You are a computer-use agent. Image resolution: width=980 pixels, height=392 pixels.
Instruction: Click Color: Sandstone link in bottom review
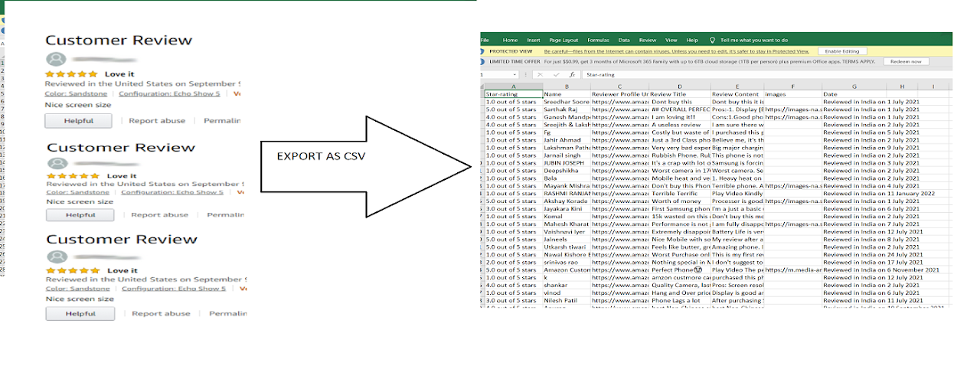click(78, 289)
